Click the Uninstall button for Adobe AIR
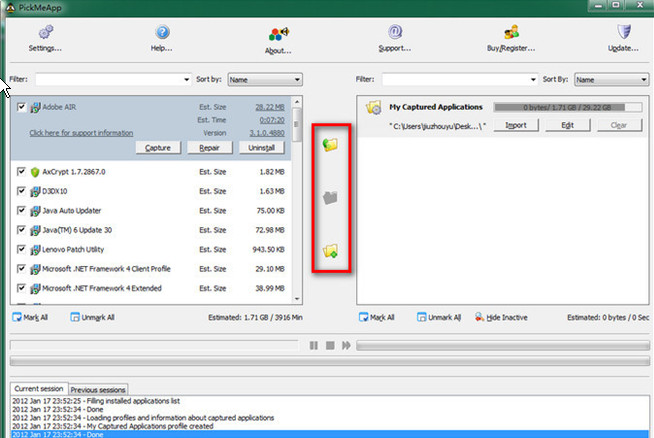This screenshot has width=654, height=438. pos(262,148)
